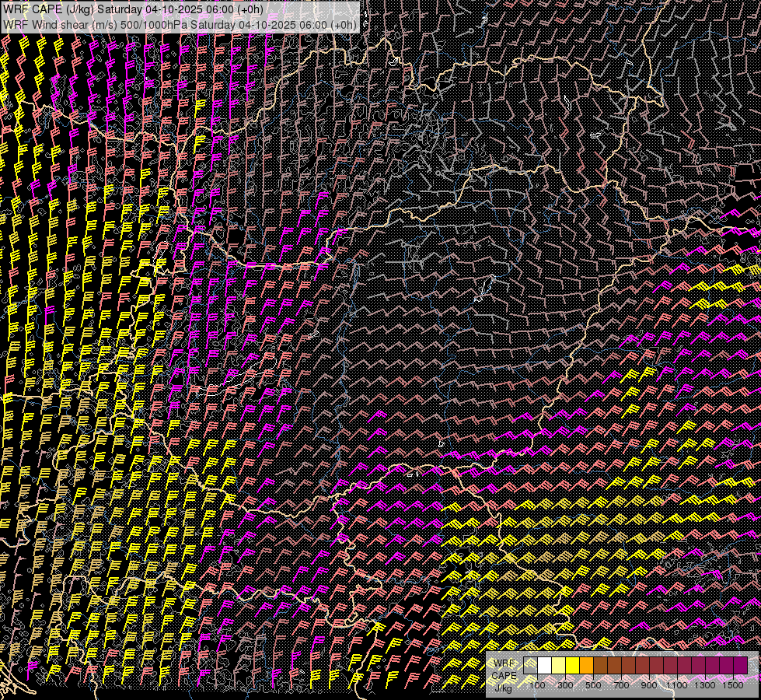Viewport: 761px width, 700px height.
Task: Pick the bright yellow legend swatch
Action: pos(573,665)
